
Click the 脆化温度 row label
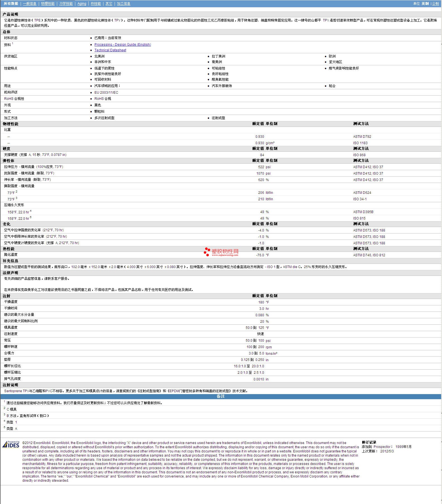[x=11, y=255]
